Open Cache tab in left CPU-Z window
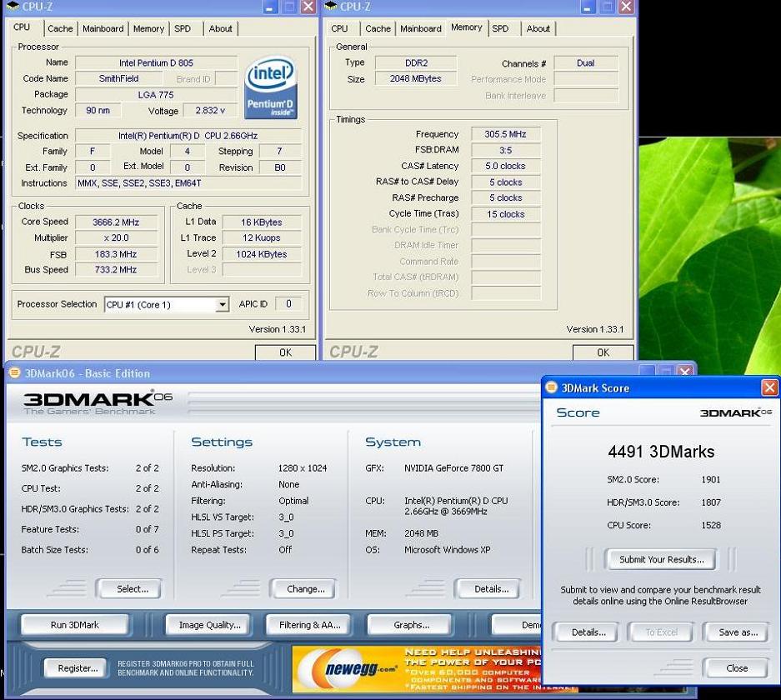 pos(60,29)
